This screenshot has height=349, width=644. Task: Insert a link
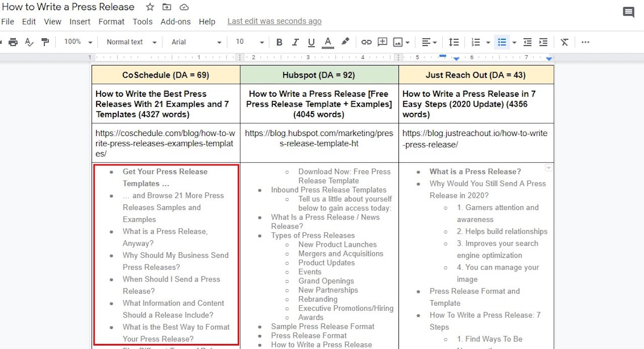tap(366, 42)
